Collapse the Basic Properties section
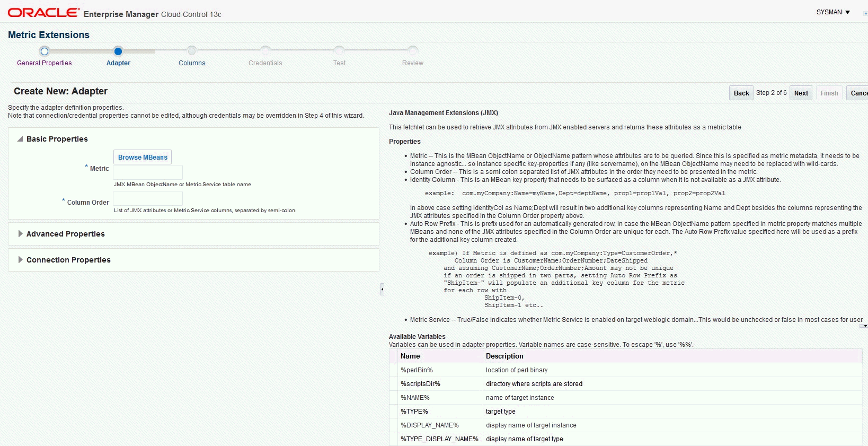Viewport: 868px width, 446px height. pyautogui.click(x=20, y=139)
